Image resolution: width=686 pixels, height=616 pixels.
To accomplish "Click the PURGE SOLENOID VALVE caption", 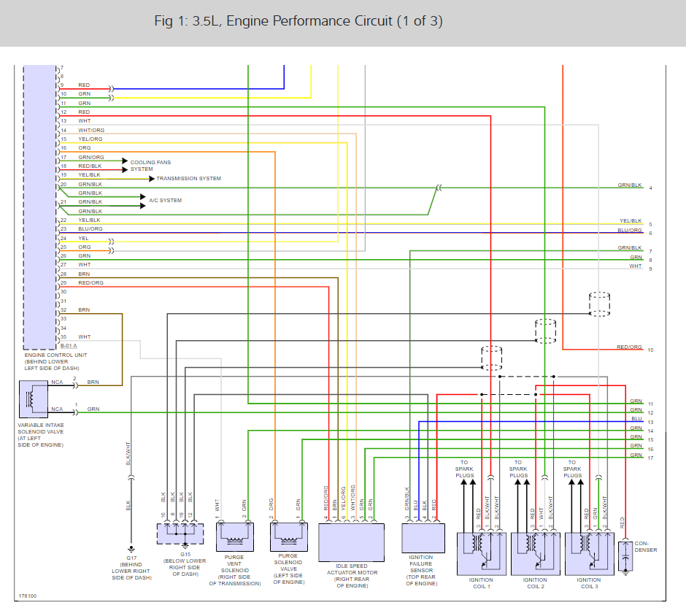I will [x=289, y=569].
